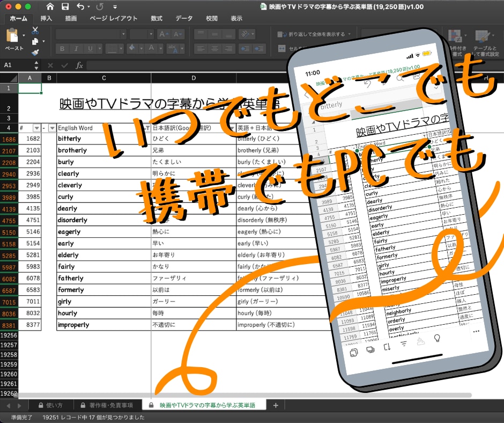This screenshot has height=423, width=504.
Task: Open the 描画 ribbon tab
Action: click(71, 18)
